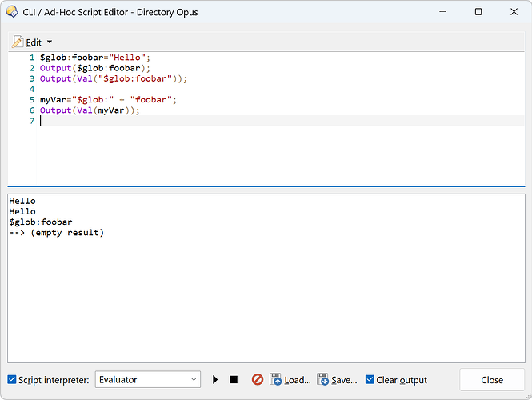Click line 5 myVar assignment code
532x400 pixels.
point(108,99)
